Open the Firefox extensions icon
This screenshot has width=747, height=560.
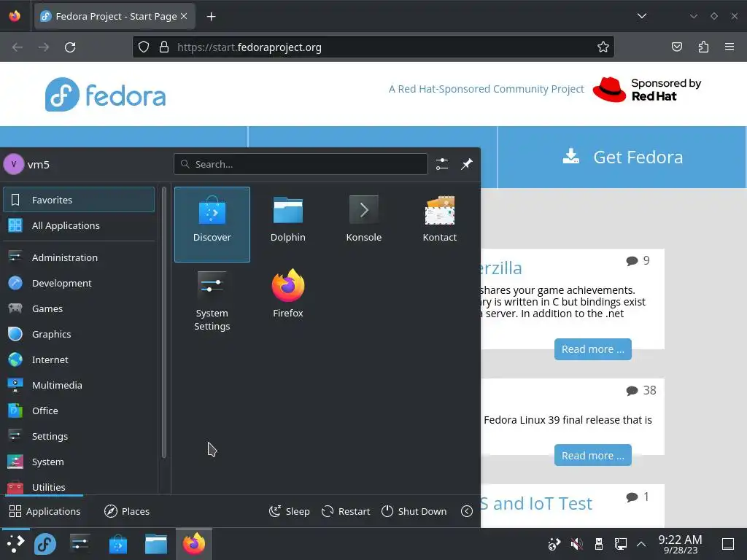703,47
